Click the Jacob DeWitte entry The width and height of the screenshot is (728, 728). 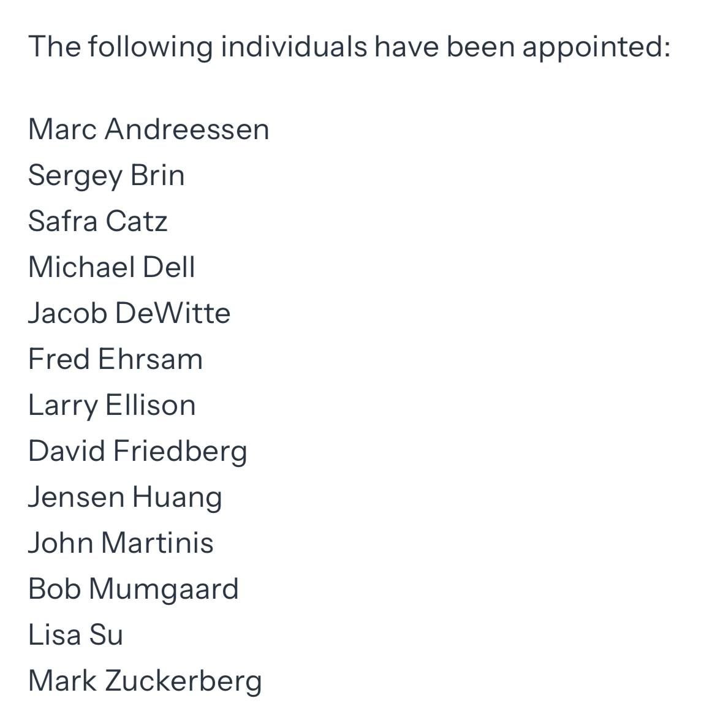(129, 313)
